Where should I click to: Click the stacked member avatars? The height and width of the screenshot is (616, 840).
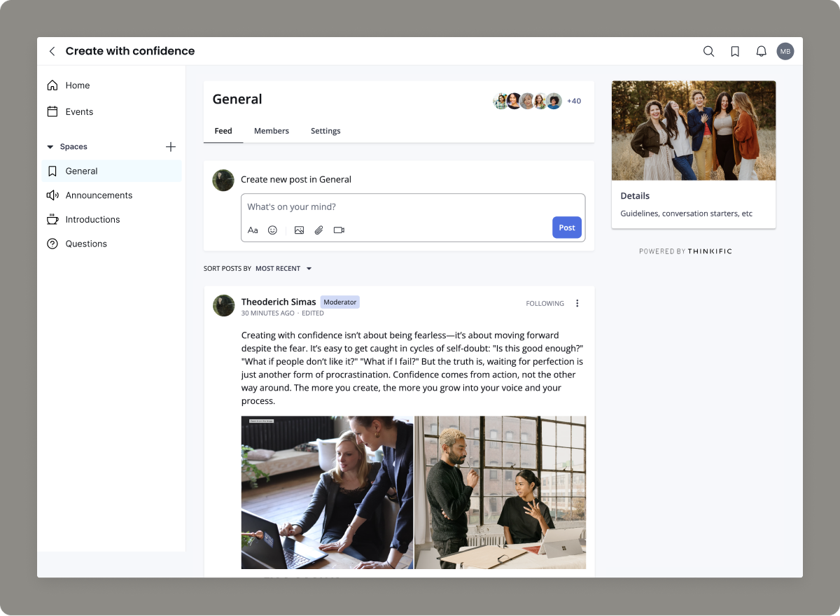[528, 101]
